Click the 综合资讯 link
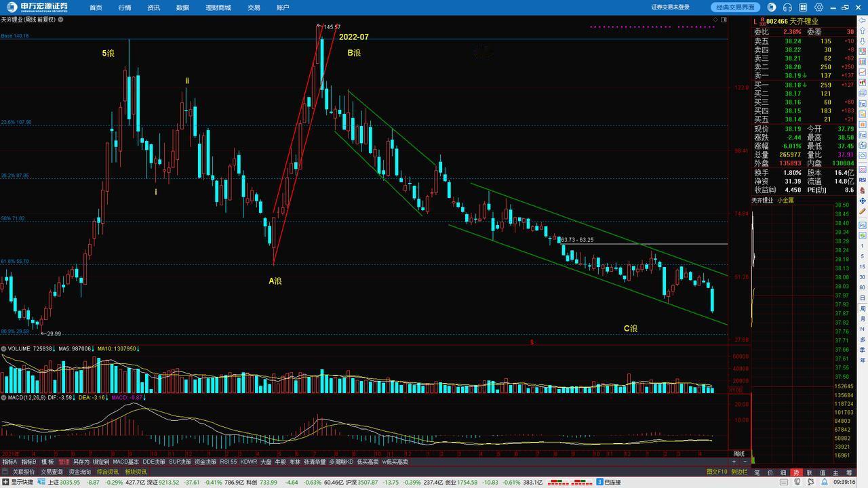This screenshot has height=488, width=868. 107,472
